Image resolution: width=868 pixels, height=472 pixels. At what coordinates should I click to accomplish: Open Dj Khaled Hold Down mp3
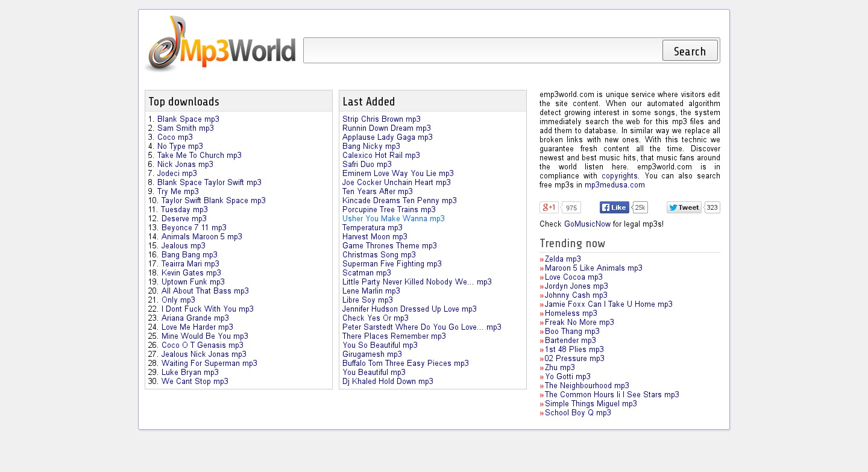[388, 382]
